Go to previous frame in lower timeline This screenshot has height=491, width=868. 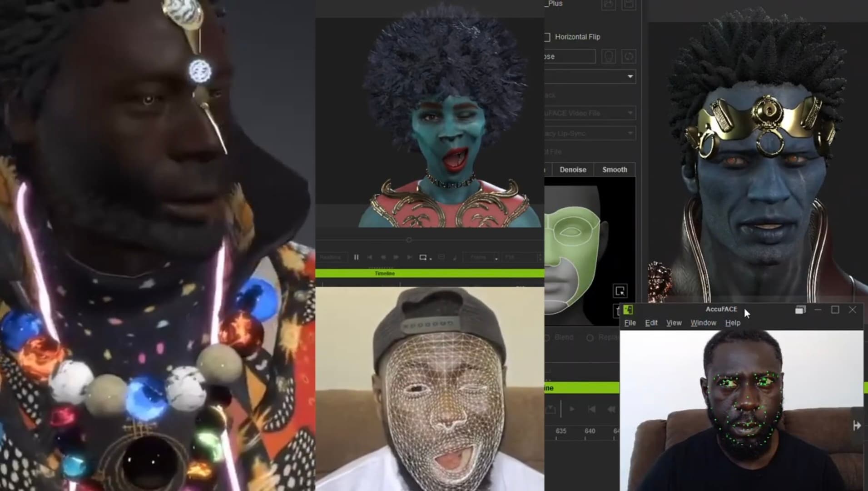pyautogui.click(x=591, y=409)
